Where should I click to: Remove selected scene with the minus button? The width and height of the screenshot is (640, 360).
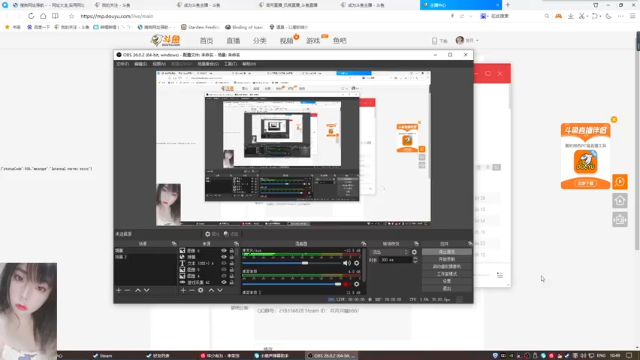click(127, 290)
